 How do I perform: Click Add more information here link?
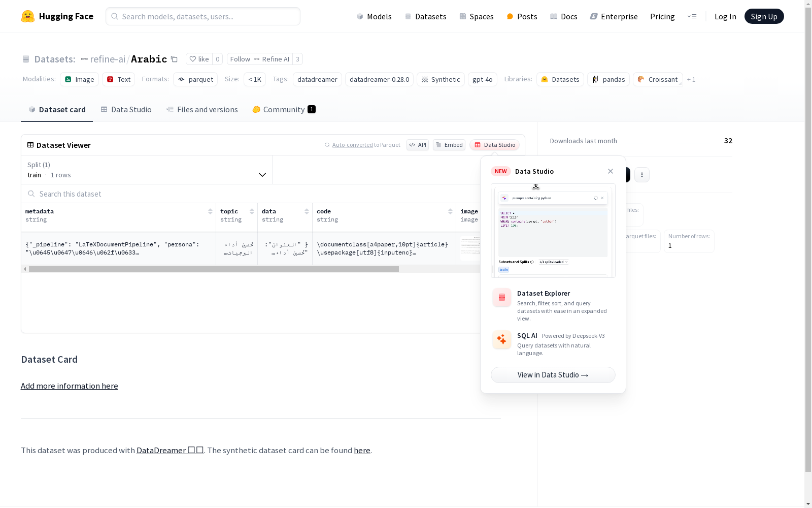coord(70,386)
